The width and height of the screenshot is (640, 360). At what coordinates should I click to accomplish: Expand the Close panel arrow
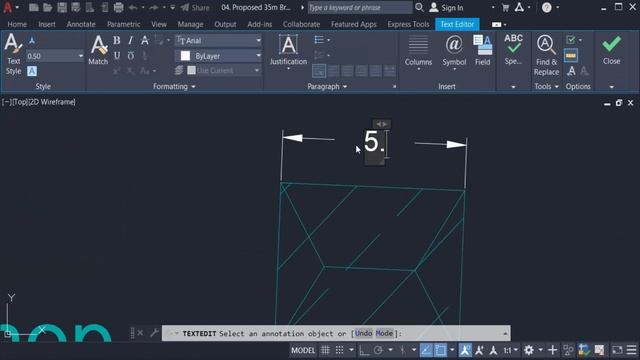pos(611,87)
